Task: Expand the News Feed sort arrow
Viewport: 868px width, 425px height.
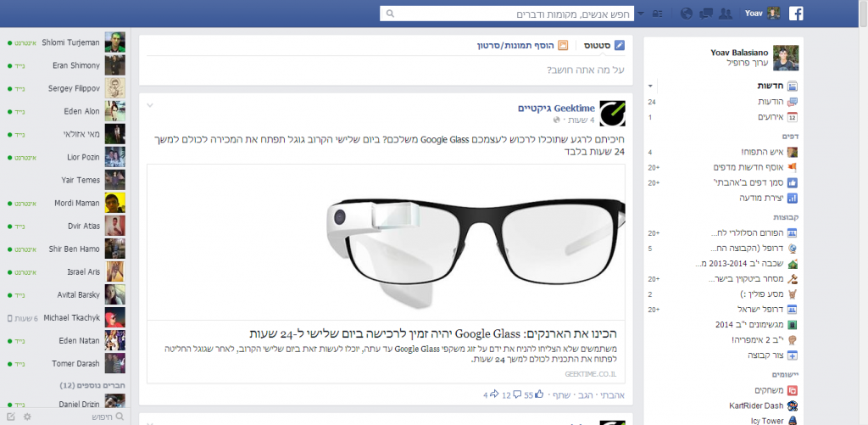Action: [650, 86]
